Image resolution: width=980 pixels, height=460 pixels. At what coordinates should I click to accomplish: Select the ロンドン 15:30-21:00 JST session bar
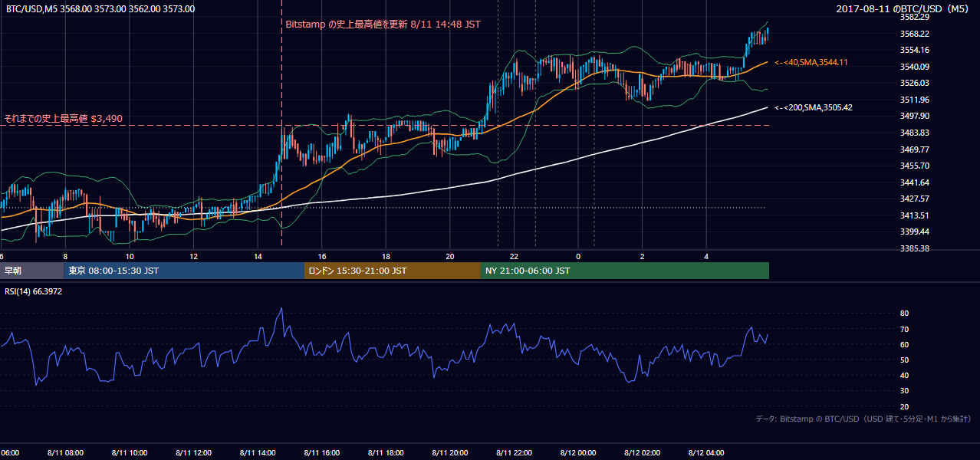393,271
